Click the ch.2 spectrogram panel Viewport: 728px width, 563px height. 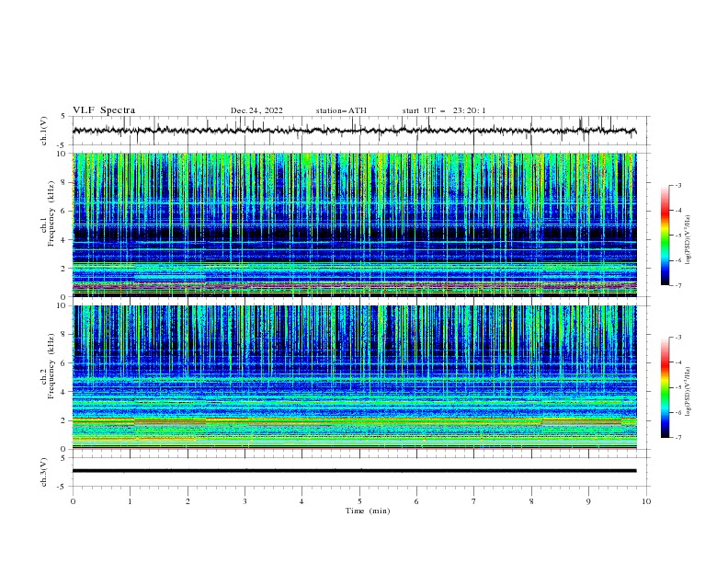(x=355, y=377)
